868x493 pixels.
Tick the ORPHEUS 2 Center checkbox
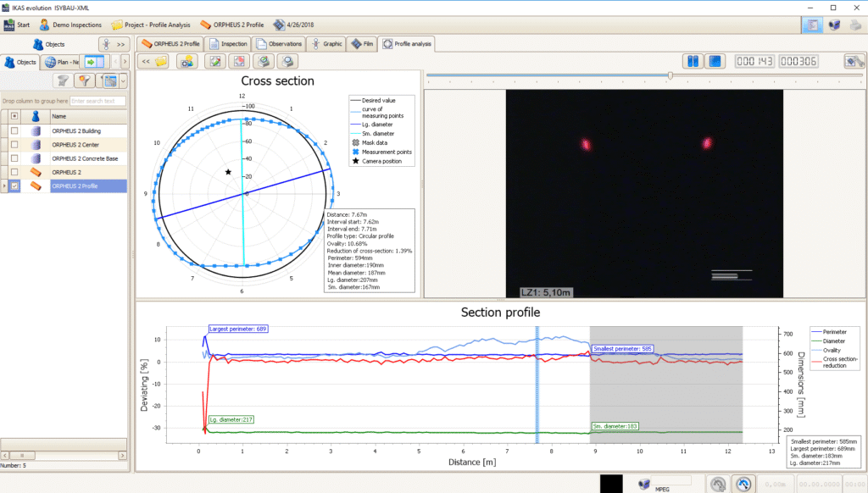(x=14, y=145)
